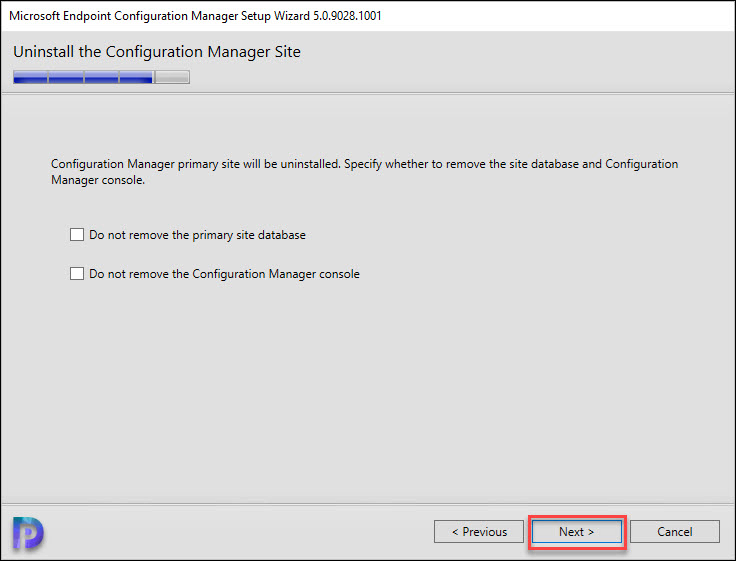Click the 'Do not remove the primary site database' label
The image size is (736, 561).
[x=197, y=235]
